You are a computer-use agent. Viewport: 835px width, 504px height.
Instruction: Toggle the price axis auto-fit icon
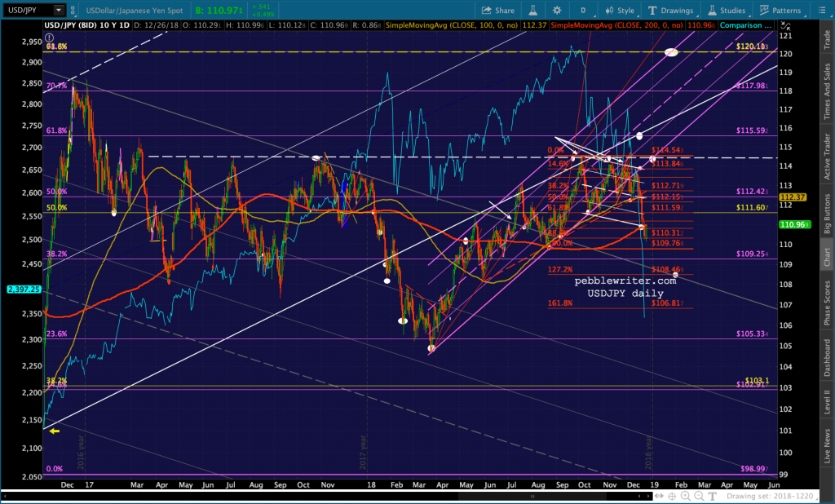tap(785, 25)
